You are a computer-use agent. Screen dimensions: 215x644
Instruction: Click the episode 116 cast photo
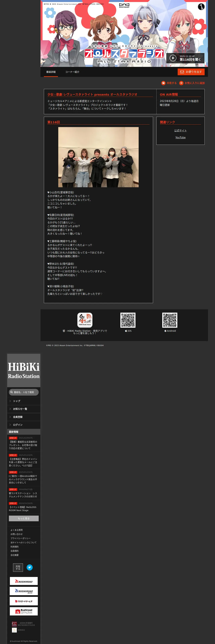pyautogui.click(x=98, y=157)
